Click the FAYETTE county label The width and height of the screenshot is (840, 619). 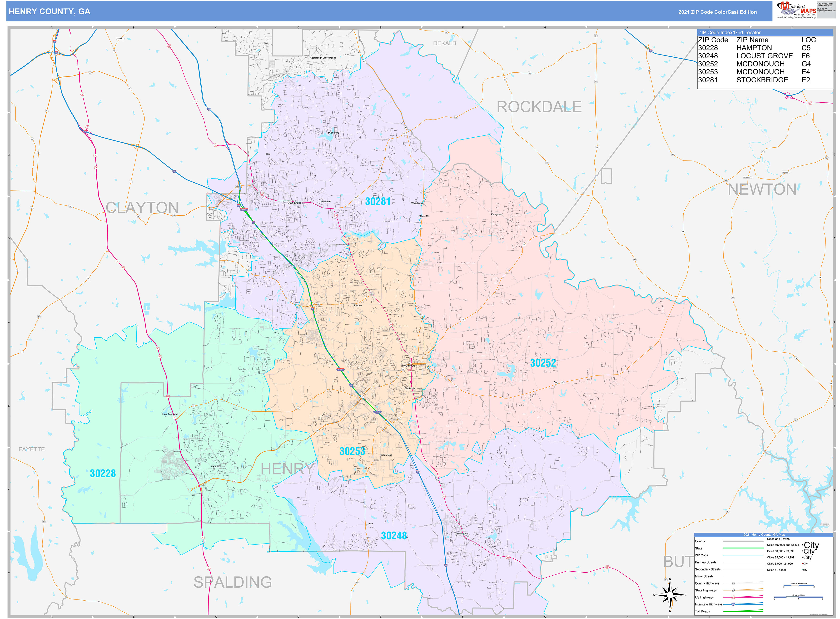pos(32,449)
